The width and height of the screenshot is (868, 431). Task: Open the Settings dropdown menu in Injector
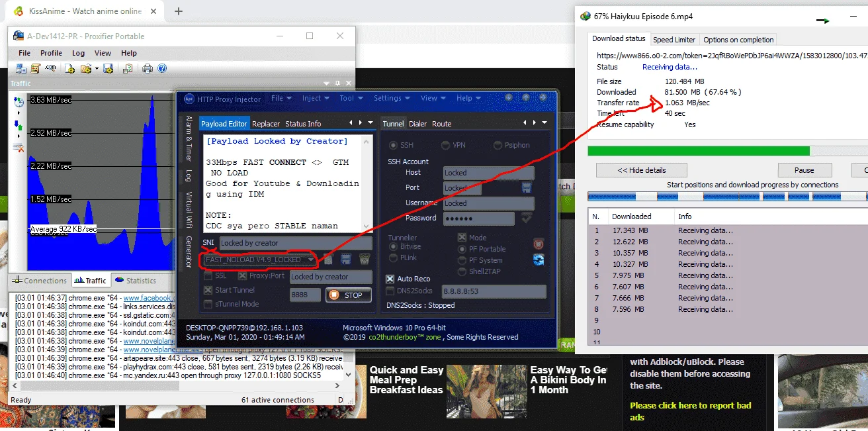point(392,98)
